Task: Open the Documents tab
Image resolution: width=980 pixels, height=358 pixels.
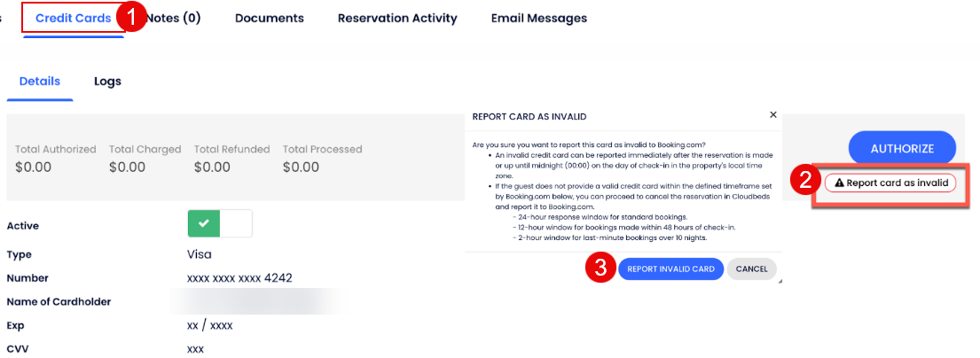Action: pos(270,18)
